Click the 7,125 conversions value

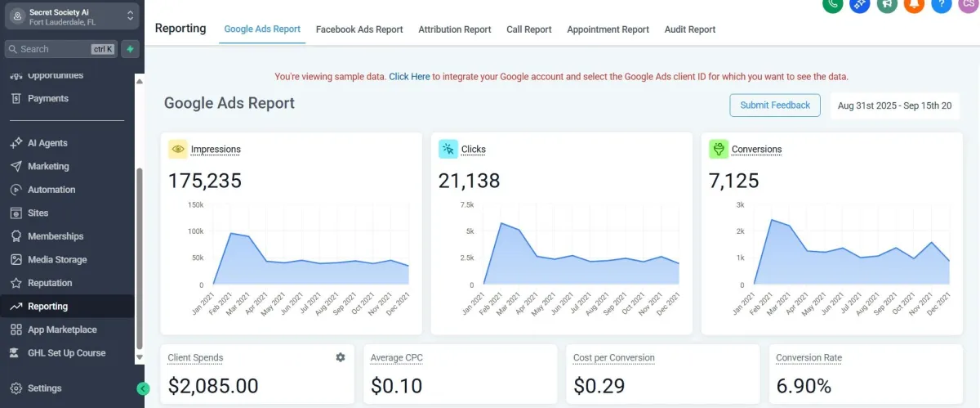pyautogui.click(x=734, y=181)
